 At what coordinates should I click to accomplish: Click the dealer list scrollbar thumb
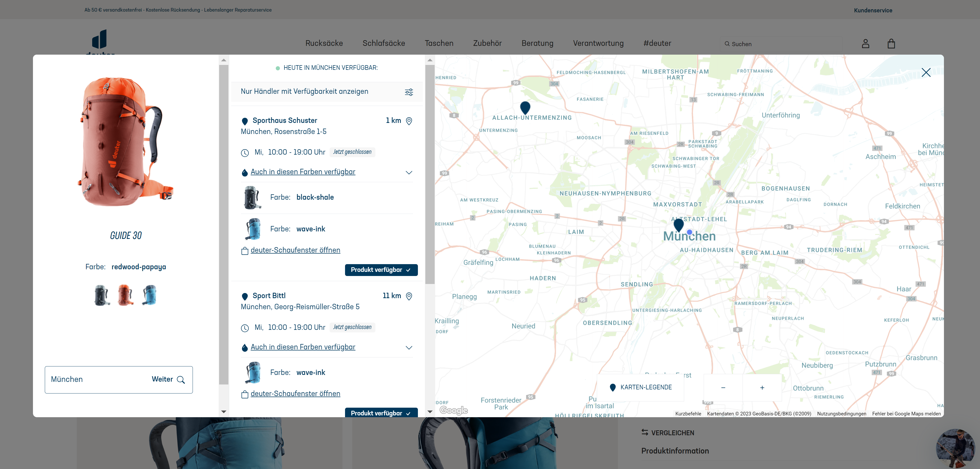click(x=430, y=174)
